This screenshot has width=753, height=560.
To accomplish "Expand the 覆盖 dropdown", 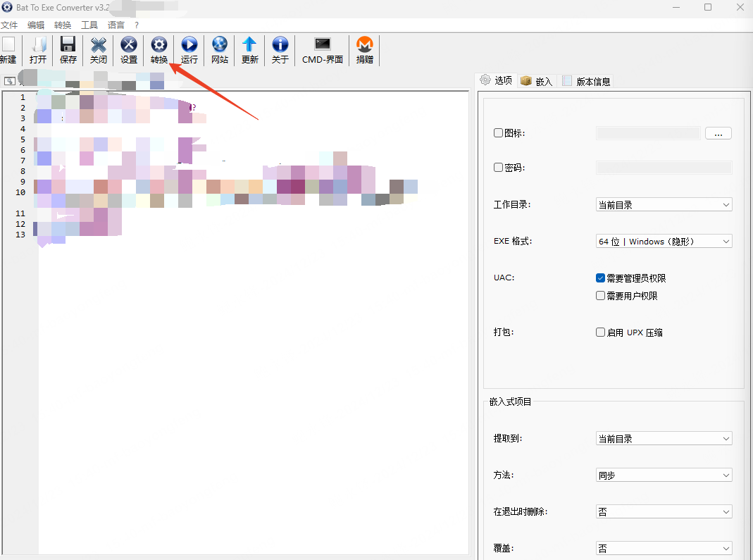I will click(664, 548).
